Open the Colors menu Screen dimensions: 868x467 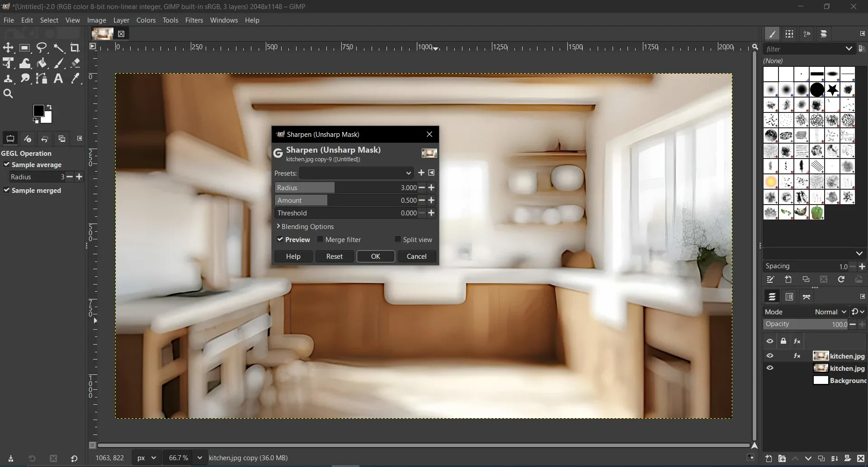(x=146, y=20)
